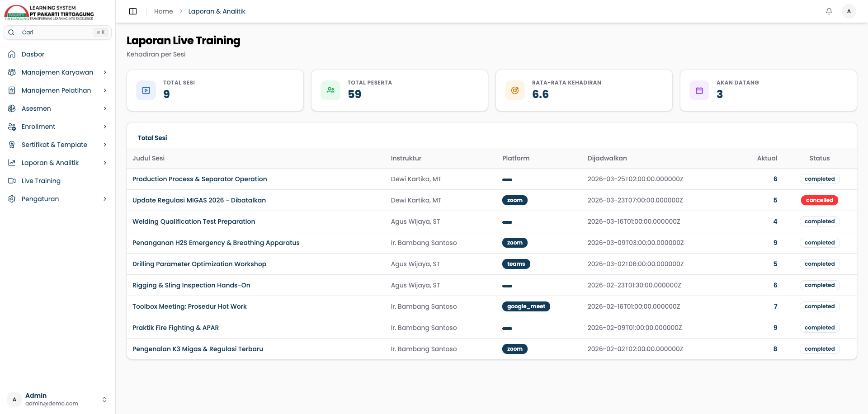
Task: Go to Home breadcrumb link
Action: click(x=163, y=11)
